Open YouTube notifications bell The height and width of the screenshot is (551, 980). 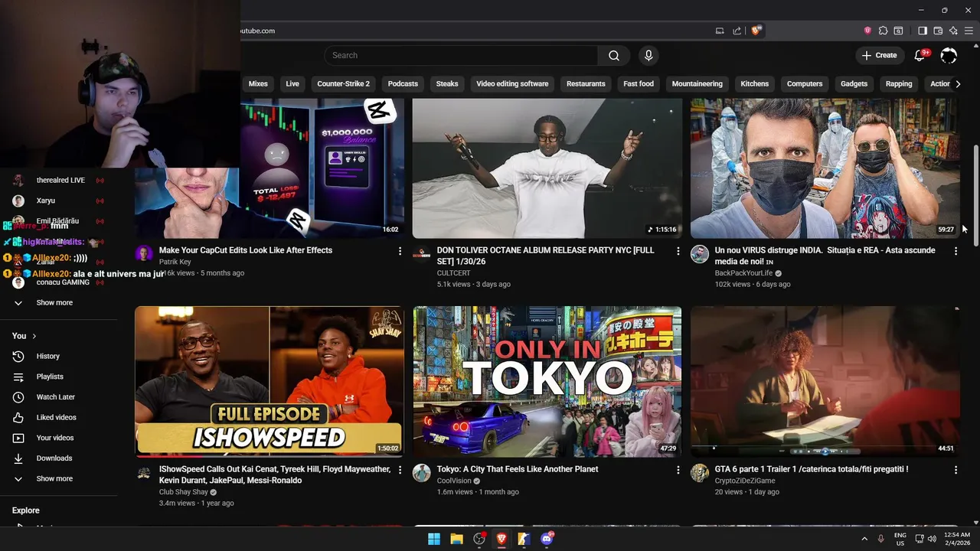[x=920, y=55]
